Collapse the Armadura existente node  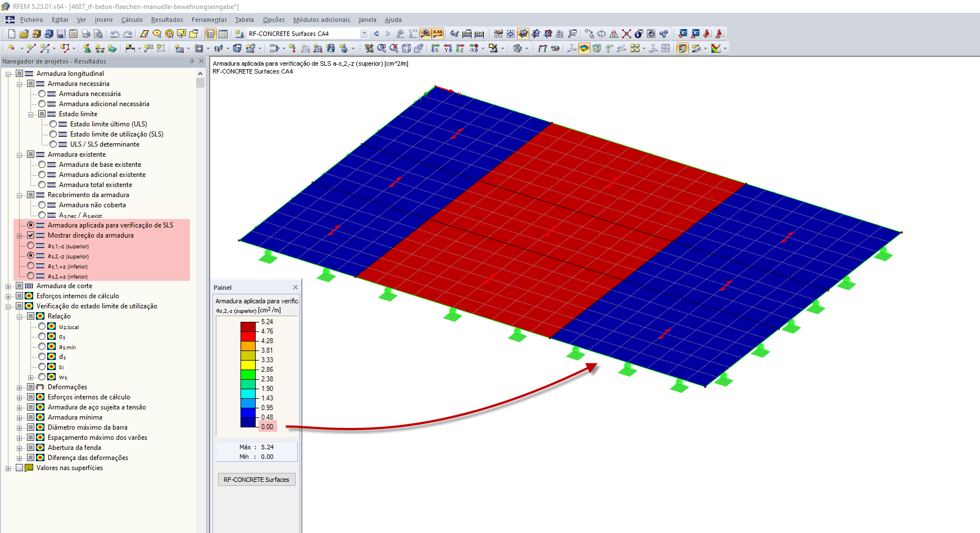(x=19, y=154)
